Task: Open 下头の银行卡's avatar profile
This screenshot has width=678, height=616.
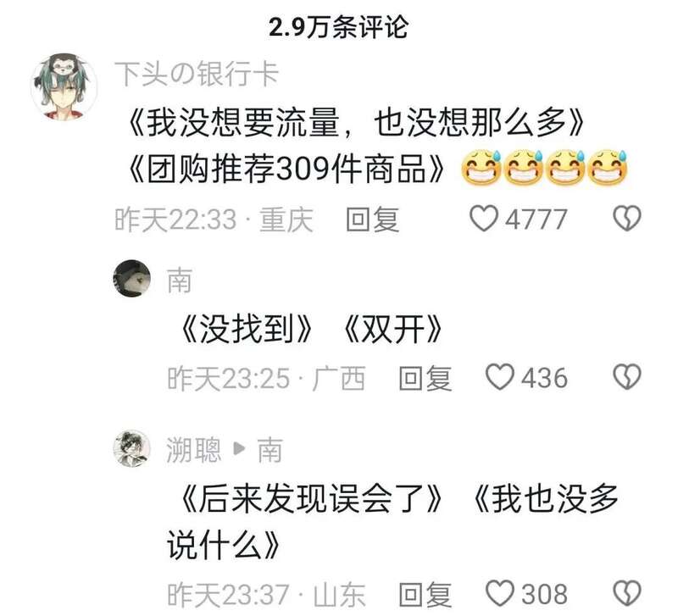Action: click(x=64, y=86)
